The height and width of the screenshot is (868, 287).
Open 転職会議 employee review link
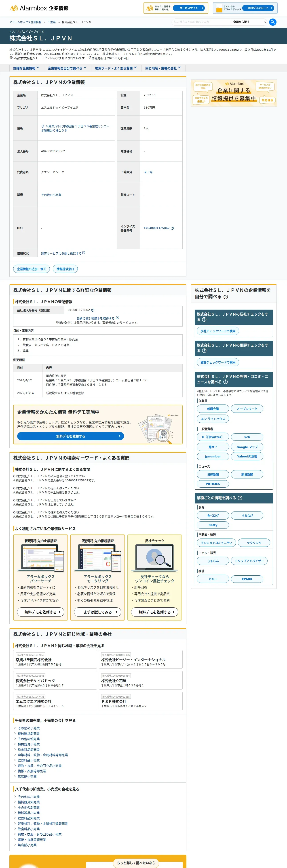(213, 409)
